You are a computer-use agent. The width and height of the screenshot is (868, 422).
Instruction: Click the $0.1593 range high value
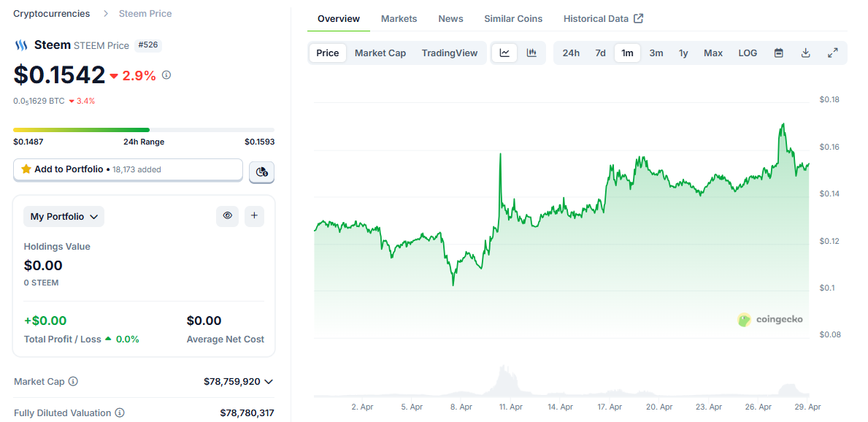click(x=260, y=142)
